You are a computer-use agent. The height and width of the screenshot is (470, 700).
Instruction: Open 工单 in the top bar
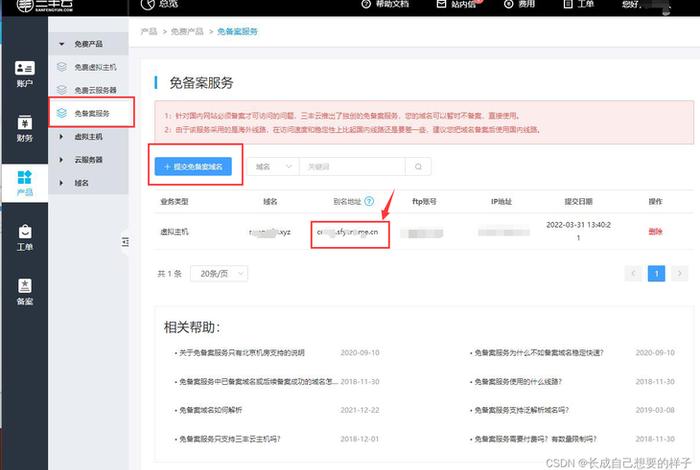tap(579, 4)
